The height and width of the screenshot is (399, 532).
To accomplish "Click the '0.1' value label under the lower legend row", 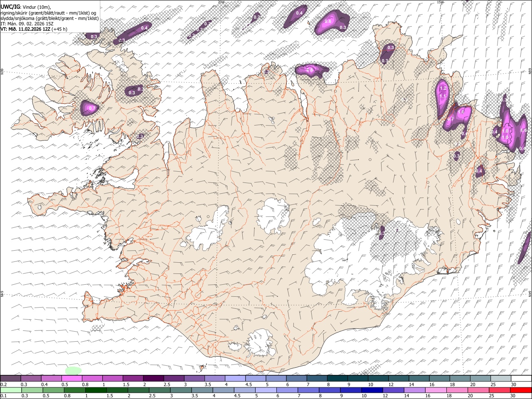I will (x=3, y=396).
